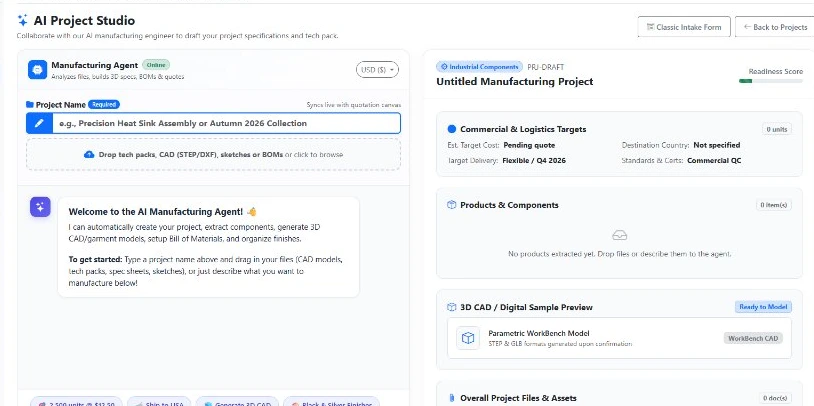Click the 0 item(s) badge
Screen dimensions: 814x406
[x=774, y=205]
